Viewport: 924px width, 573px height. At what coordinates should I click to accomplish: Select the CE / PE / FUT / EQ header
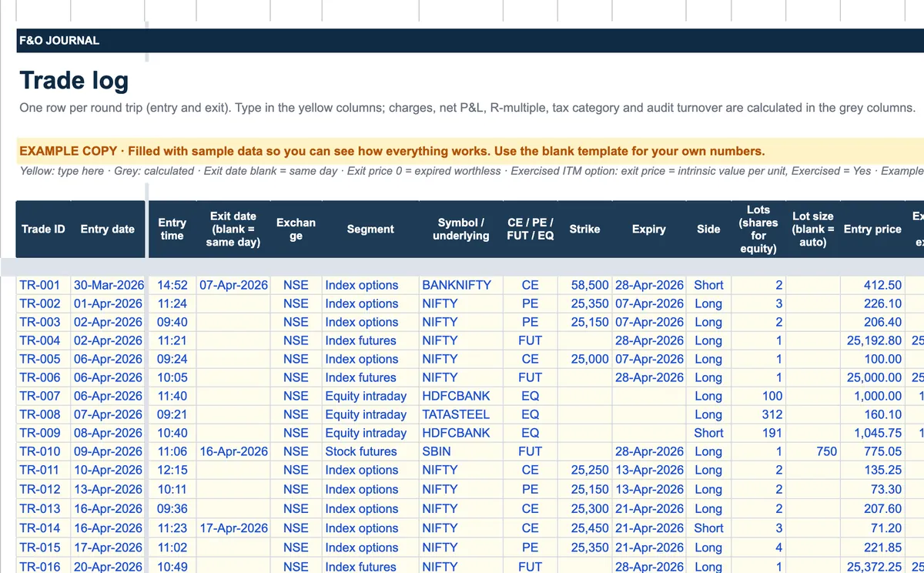pos(531,229)
